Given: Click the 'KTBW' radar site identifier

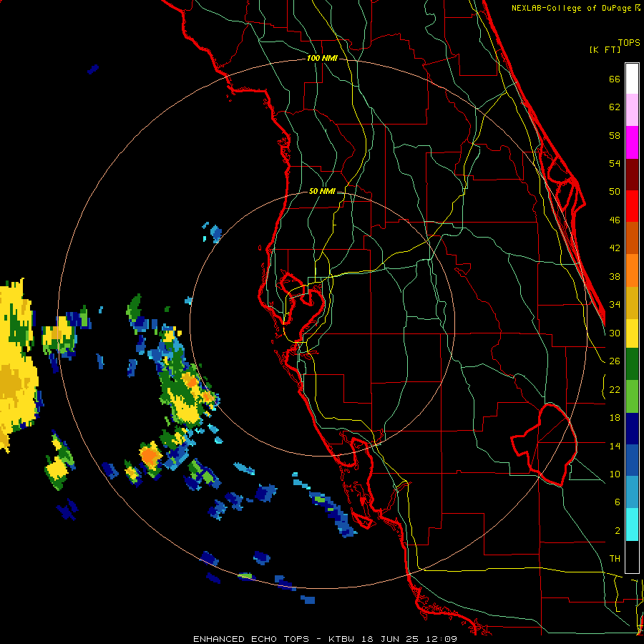Looking at the screenshot, I should tap(341, 639).
